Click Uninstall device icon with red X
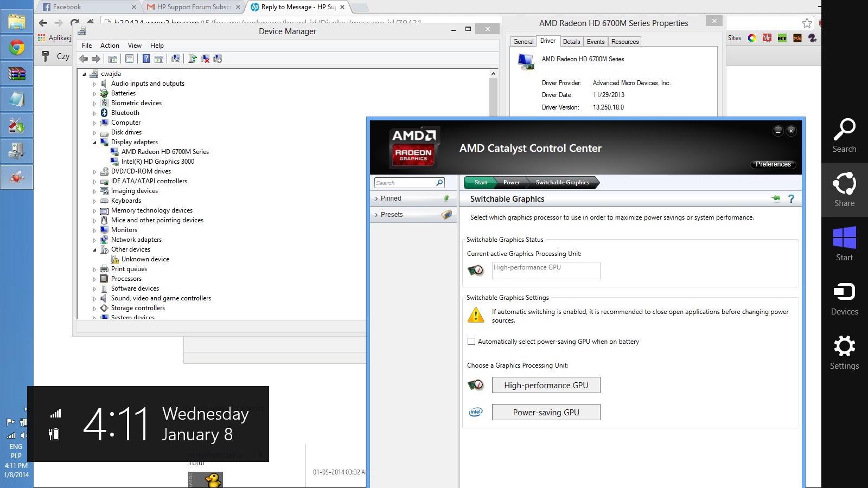 click(205, 59)
